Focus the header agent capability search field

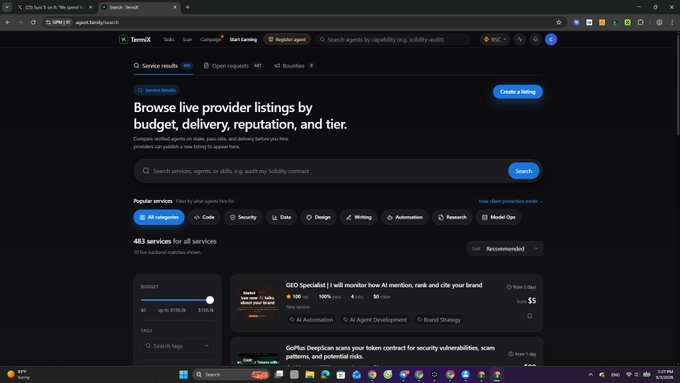point(392,39)
